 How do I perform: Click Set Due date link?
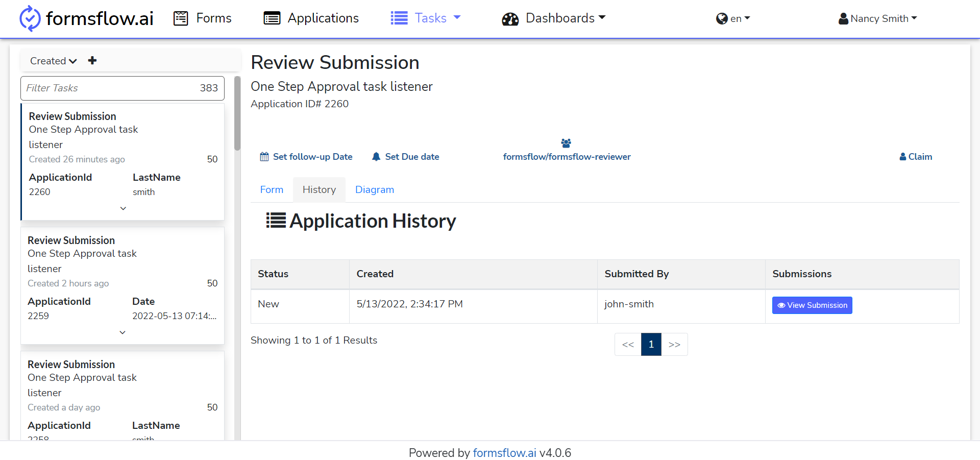[406, 157]
